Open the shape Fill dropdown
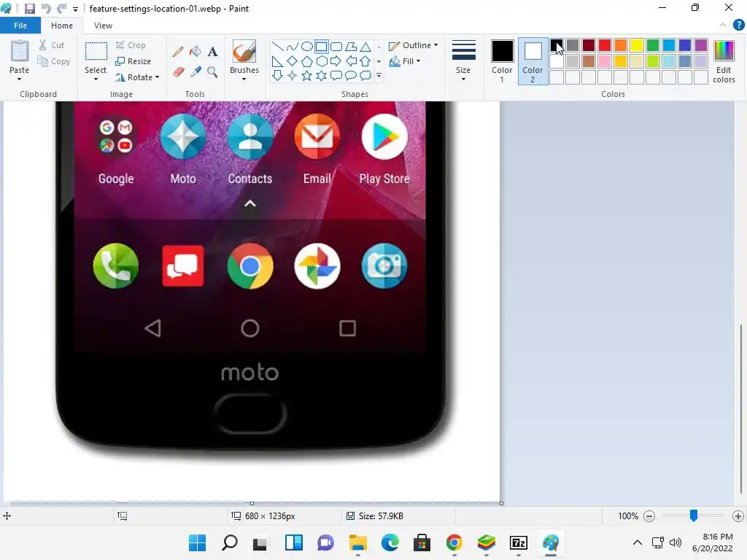The height and width of the screenshot is (560, 747). coord(405,61)
